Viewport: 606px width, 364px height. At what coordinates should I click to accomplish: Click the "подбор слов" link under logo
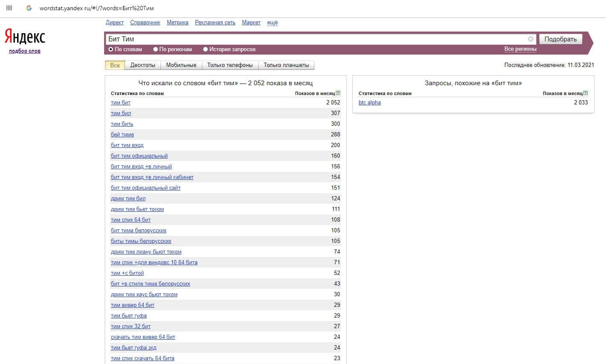click(x=25, y=51)
